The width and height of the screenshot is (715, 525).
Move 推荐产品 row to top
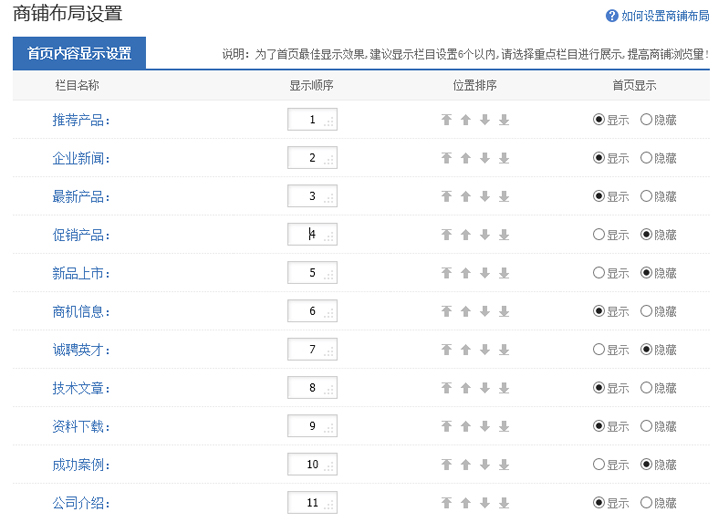[446, 120]
